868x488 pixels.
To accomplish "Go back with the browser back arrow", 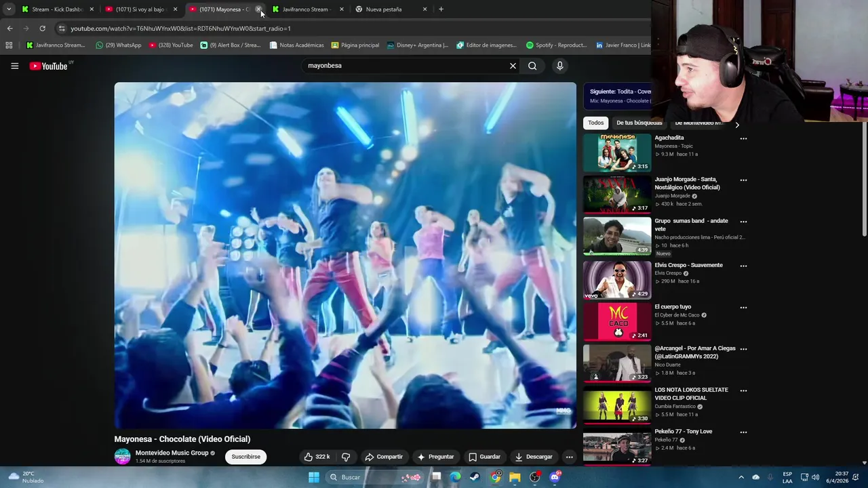I will pos(9,28).
